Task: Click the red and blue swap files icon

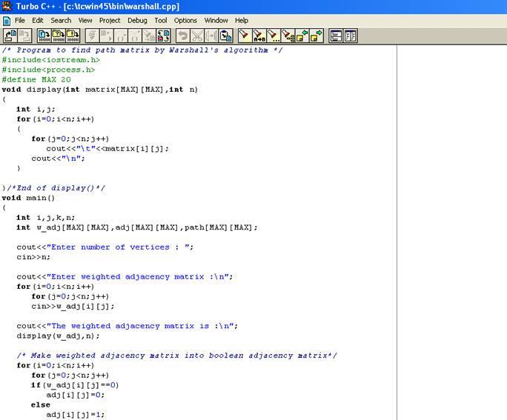Action: click(x=163, y=36)
